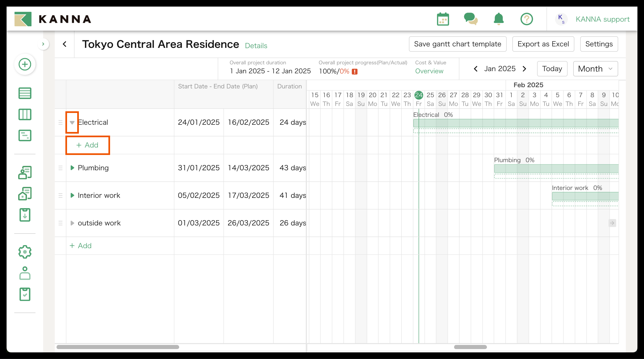
Task: Go to the next month after Jan 2025
Action: click(x=525, y=69)
